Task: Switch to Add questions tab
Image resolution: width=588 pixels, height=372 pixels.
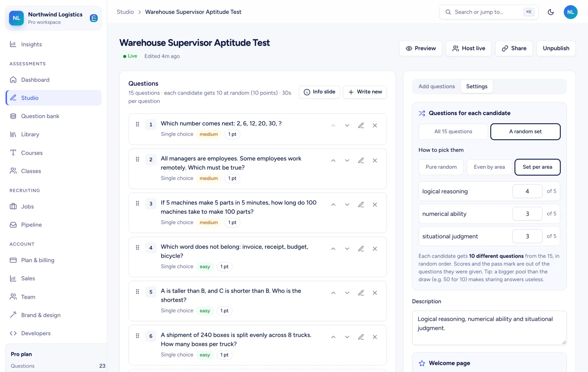Action: 437,86
